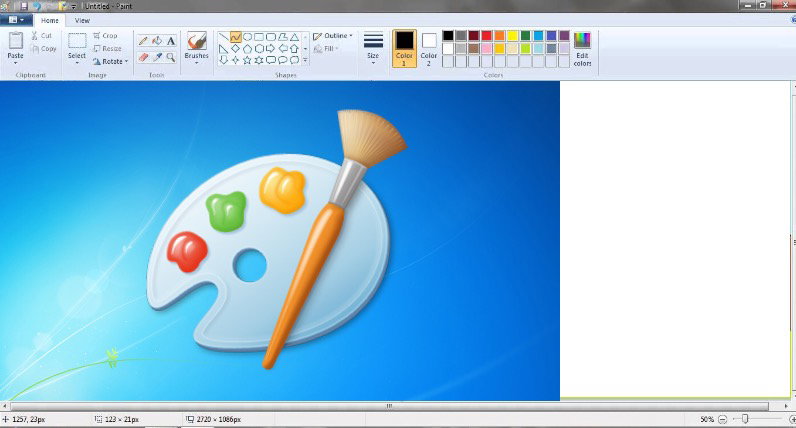Open the Edit colors dialog
The image size is (796, 428).
[x=582, y=49]
